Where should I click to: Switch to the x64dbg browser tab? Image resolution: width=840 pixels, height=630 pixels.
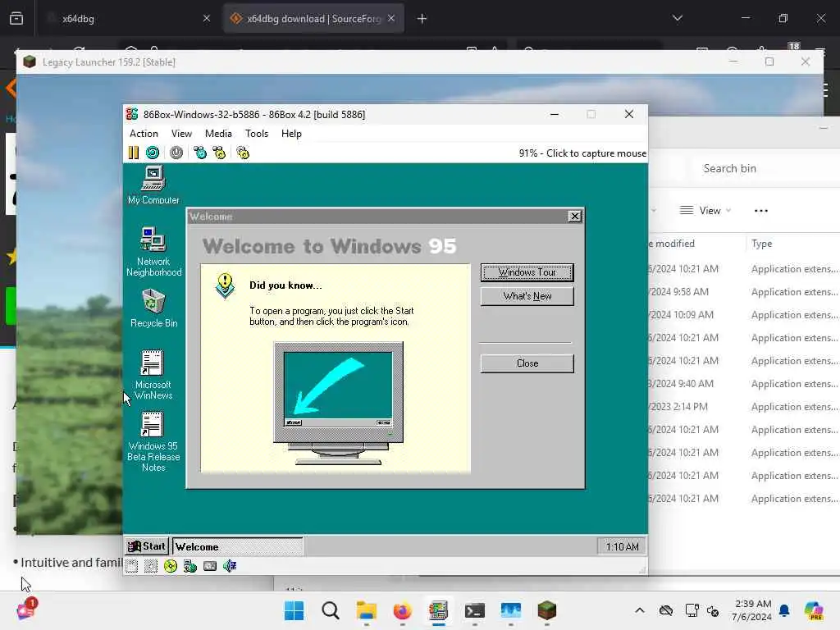click(x=129, y=19)
